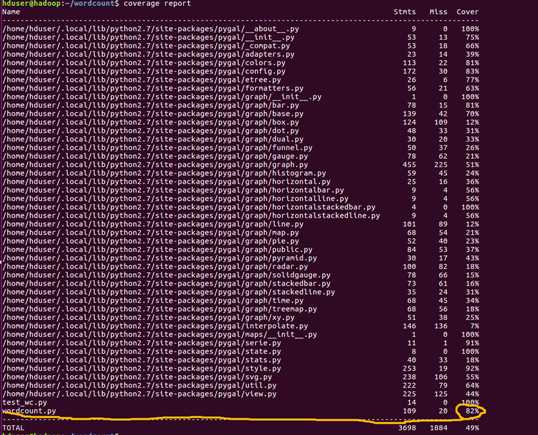Click the pygal/etree.py path
538x435 pixels.
point(142,80)
